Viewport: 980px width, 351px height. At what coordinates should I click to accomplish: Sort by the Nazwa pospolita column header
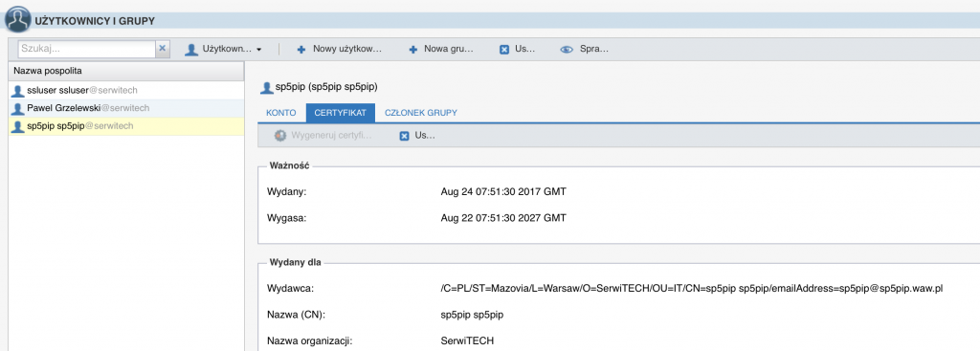point(126,71)
